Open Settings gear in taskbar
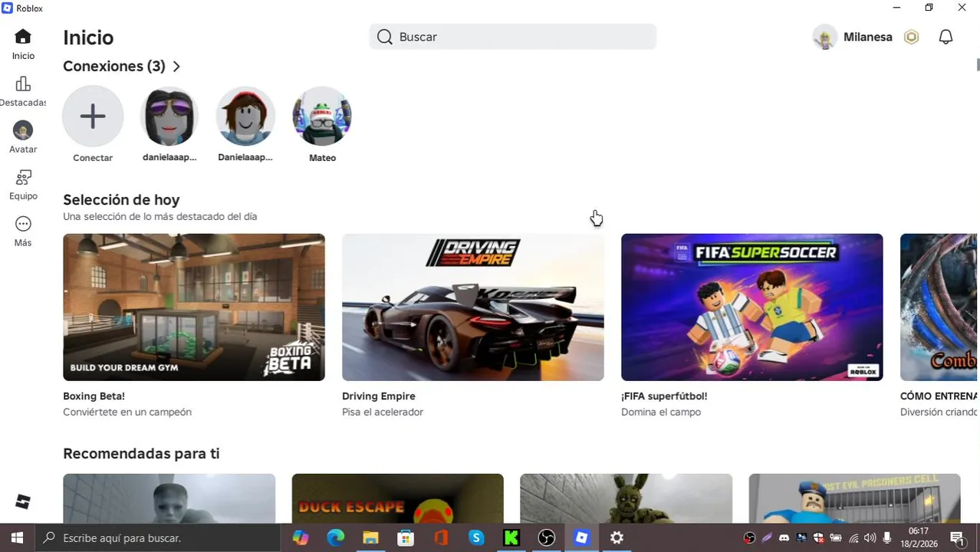Viewport: 980px width, 552px height. pos(617,538)
